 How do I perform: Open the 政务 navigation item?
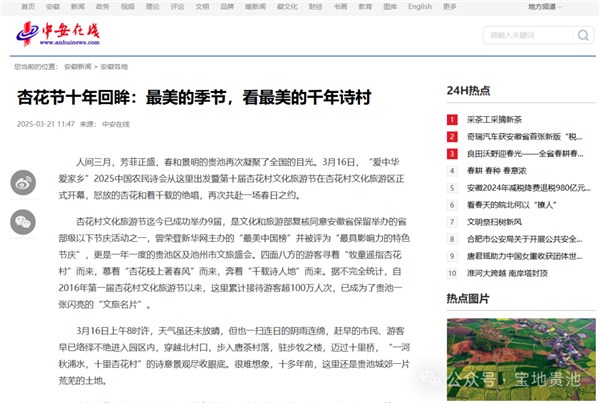[x=103, y=6]
